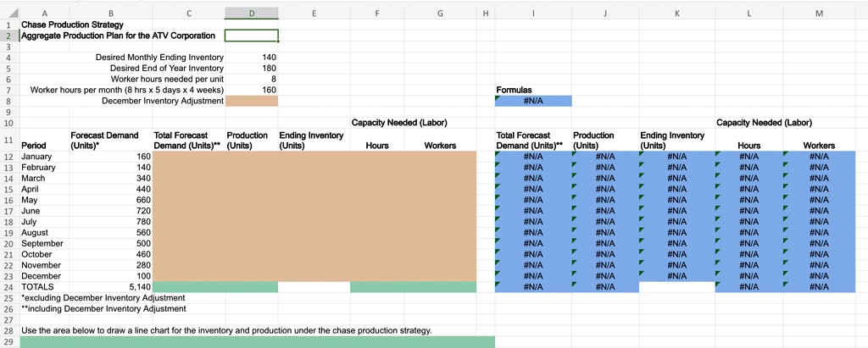Click the green chart area in row 29
This screenshot has height=348, width=868.
(256, 341)
